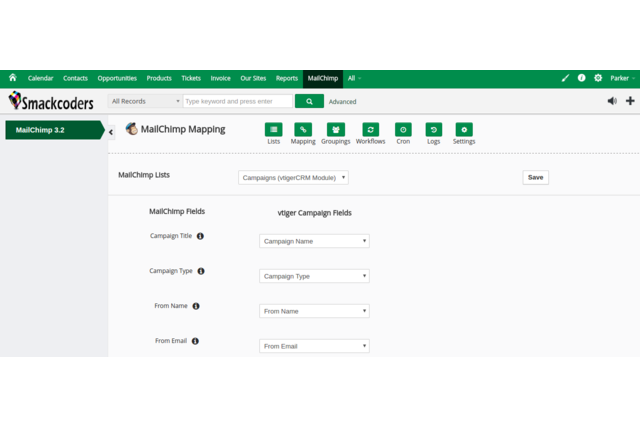Viewport: 640px width, 426px height.
Task: Open the Campaign Name field dropdown
Action: tap(314, 241)
